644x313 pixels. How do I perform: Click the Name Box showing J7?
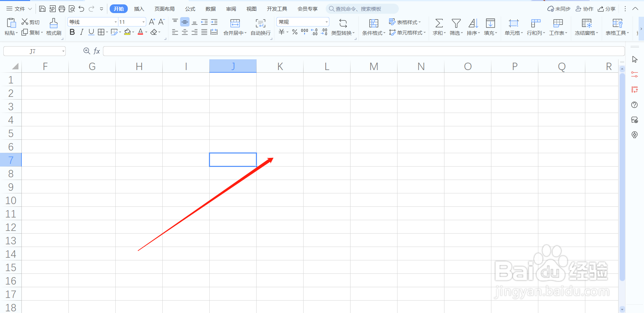[35, 51]
